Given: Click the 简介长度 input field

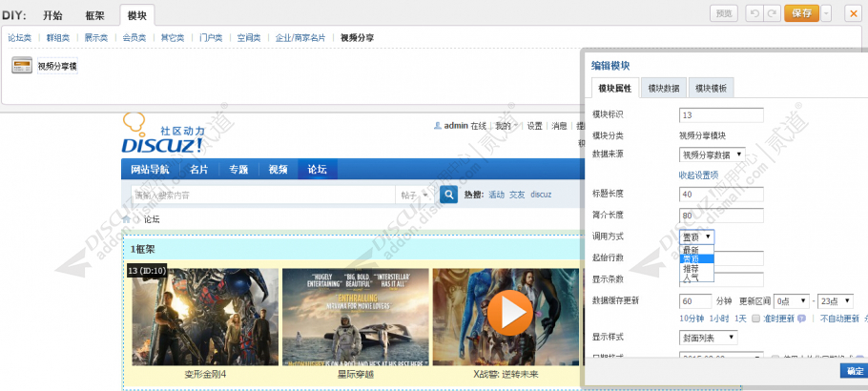Looking at the screenshot, I should (x=721, y=216).
